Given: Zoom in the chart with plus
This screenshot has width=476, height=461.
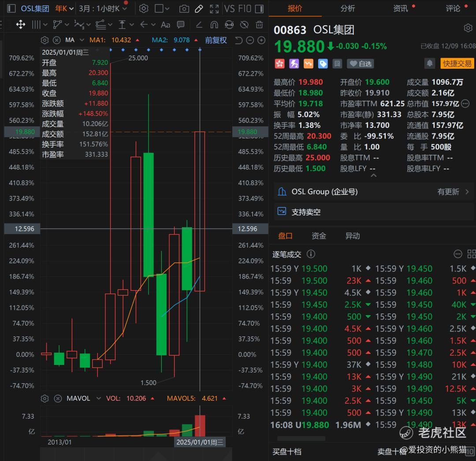Looking at the screenshot, I should [x=261, y=40].
